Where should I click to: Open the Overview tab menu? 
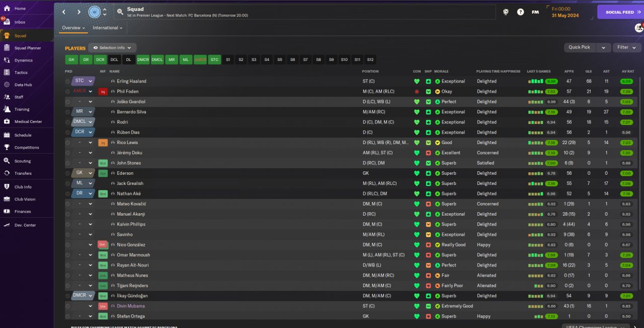pos(73,28)
